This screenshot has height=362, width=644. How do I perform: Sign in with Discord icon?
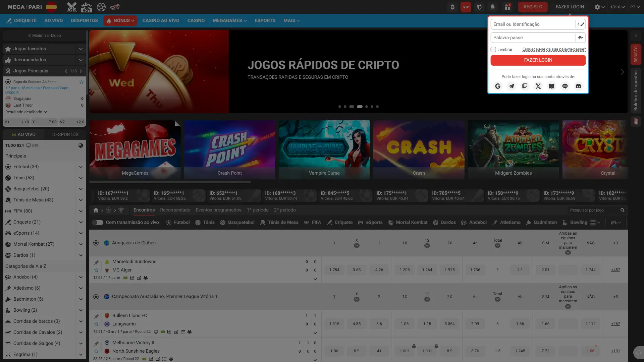click(578, 86)
